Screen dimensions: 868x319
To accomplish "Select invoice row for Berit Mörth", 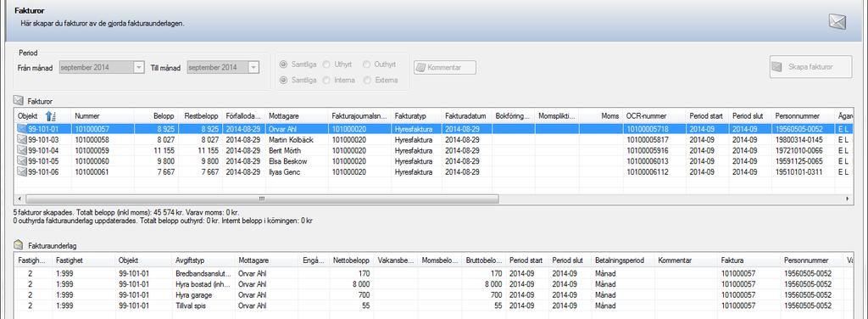I will coord(434,150).
